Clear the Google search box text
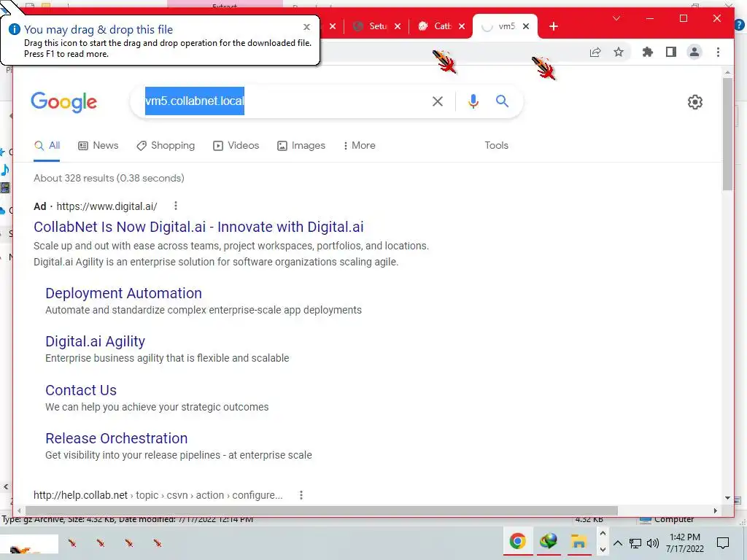747x560 pixels. tap(438, 101)
